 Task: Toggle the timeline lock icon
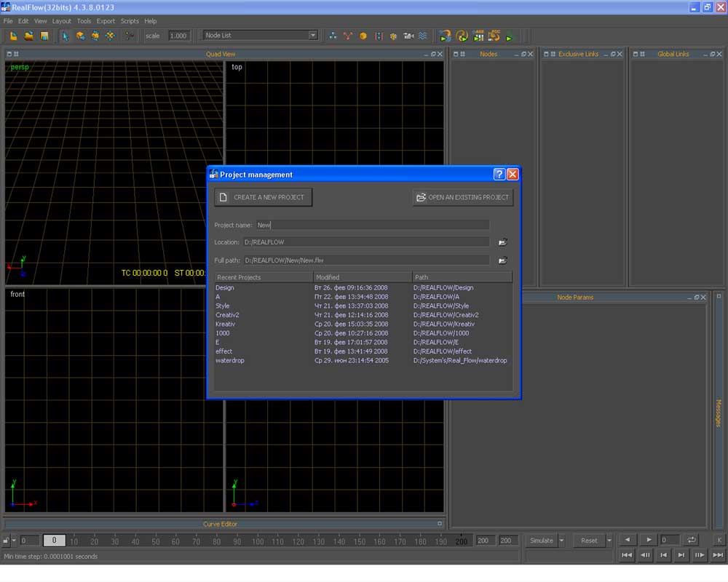6,541
